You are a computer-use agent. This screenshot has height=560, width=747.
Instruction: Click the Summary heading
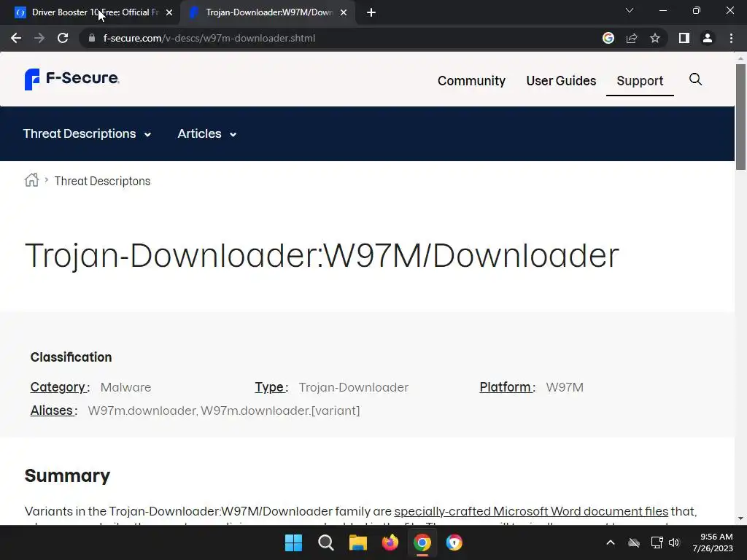(x=67, y=475)
